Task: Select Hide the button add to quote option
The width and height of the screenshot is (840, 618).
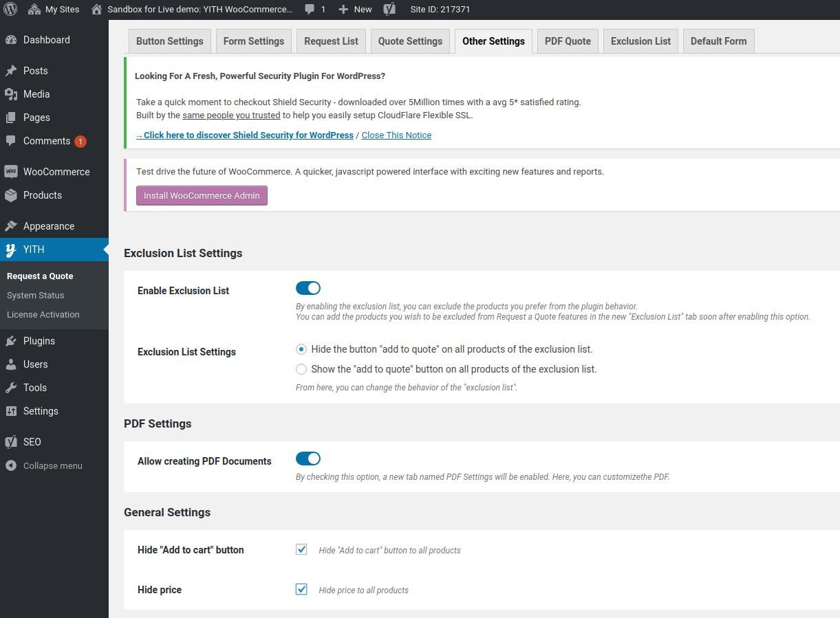Action: [301, 349]
